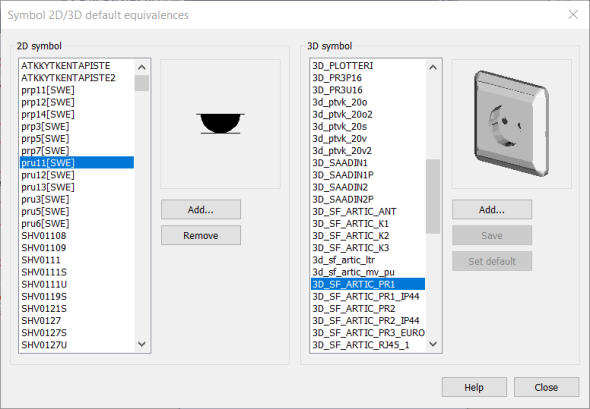The height and width of the screenshot is (409, 590).
Task: Click the 2D socket symbol preview
Action: coord(220,123)
